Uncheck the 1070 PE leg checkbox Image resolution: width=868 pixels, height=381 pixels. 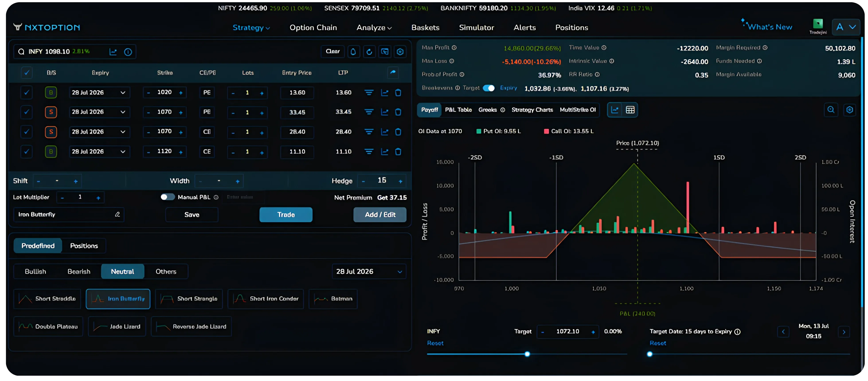click(26, 112)
